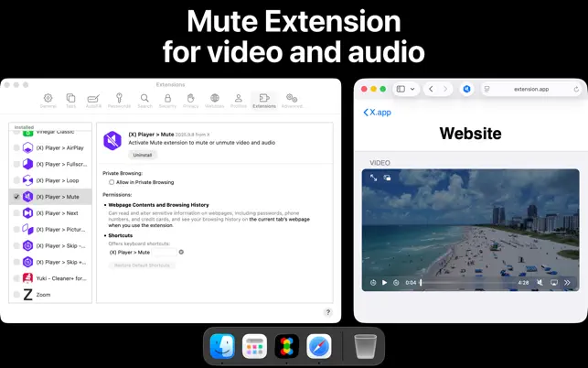Enable the (X) Player > Next extension checkbox

click(16, 213)
